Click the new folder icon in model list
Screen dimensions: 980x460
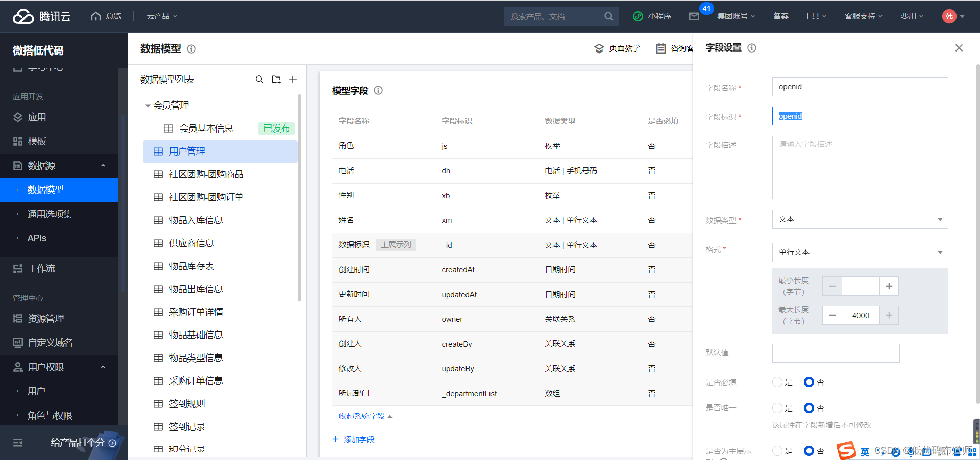[276, 80]
